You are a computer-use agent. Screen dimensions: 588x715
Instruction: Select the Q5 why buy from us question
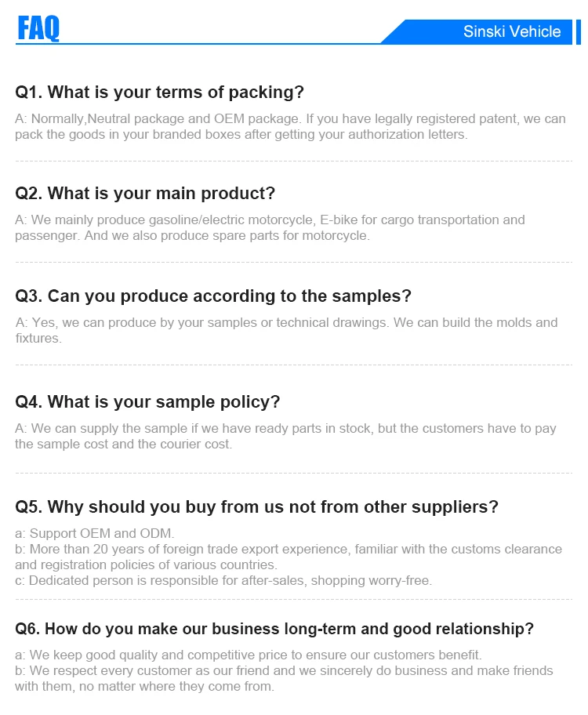tap(257, 507)
